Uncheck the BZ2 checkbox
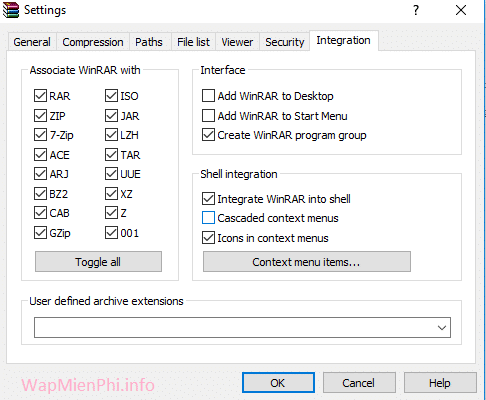This screenshot has width=486, height=400. [40, 194]
